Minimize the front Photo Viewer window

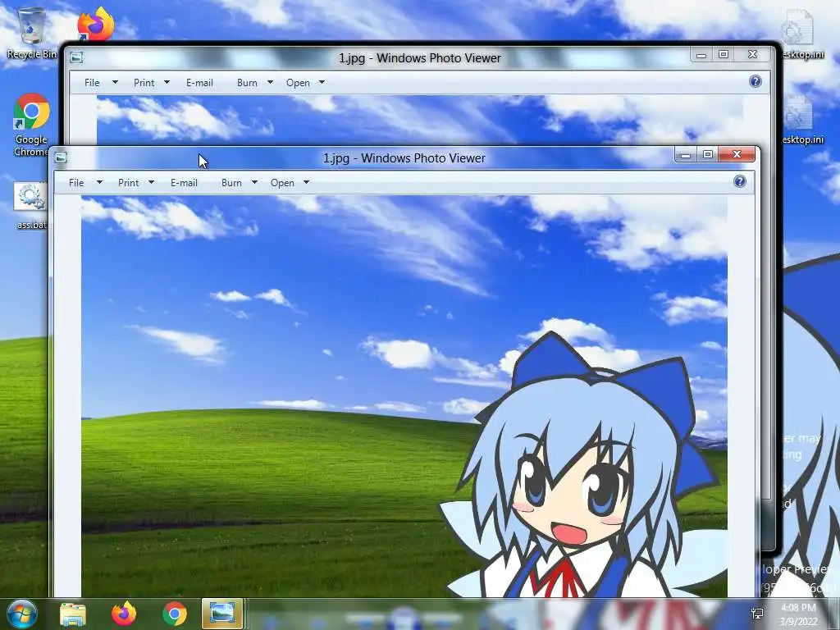point(685,155)
